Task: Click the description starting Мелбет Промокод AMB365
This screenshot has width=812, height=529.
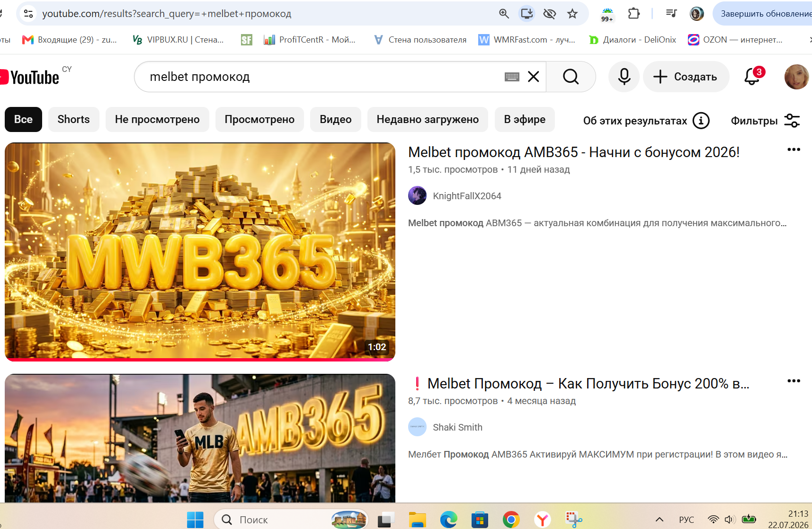Action: click(x=598, y=454)
